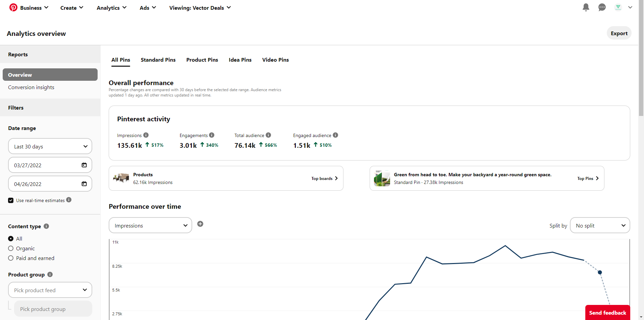Viewport: 644px width, 320px height.
Task: Show info about Total audience metric
Action: tap(268, 135)
